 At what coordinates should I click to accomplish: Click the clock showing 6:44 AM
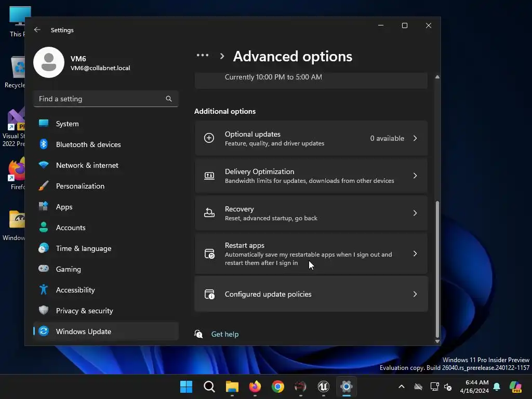point(477,382)
